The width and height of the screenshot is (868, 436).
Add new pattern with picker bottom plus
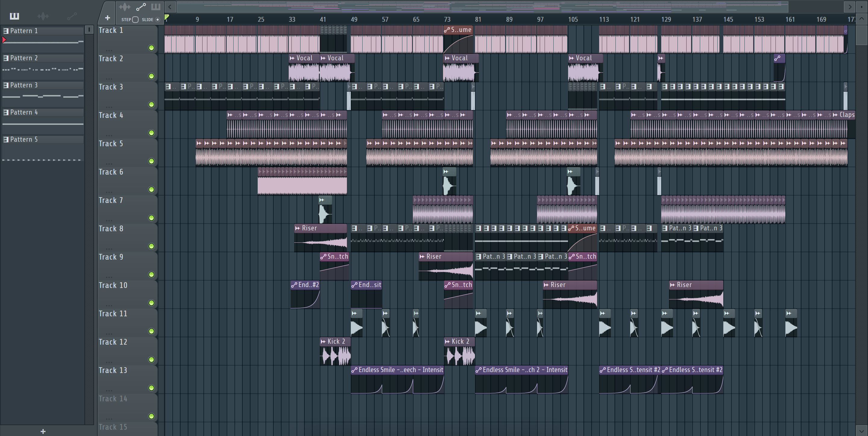43,431
